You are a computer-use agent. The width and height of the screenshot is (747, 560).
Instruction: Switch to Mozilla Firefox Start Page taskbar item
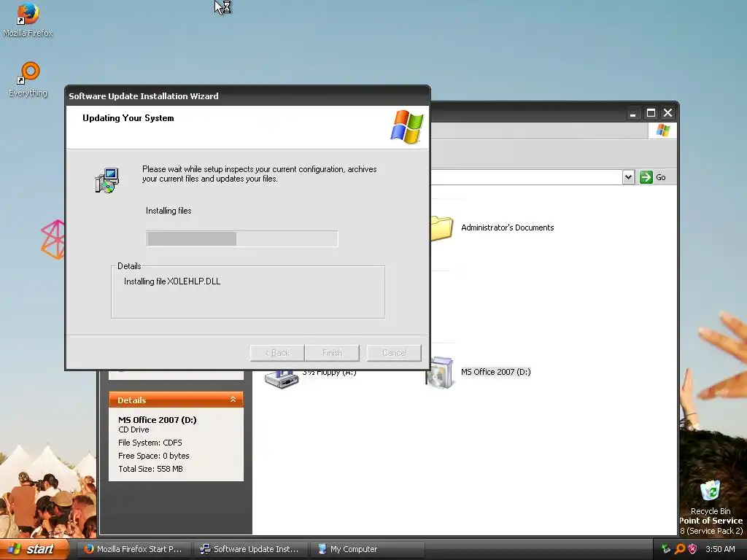tap(134, 549)
